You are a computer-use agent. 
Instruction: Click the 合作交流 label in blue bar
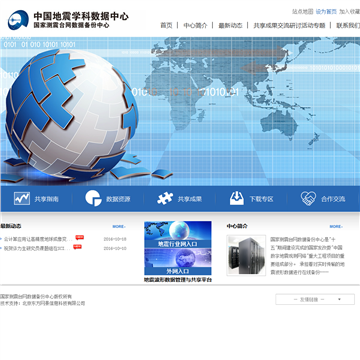pos(333,199)
